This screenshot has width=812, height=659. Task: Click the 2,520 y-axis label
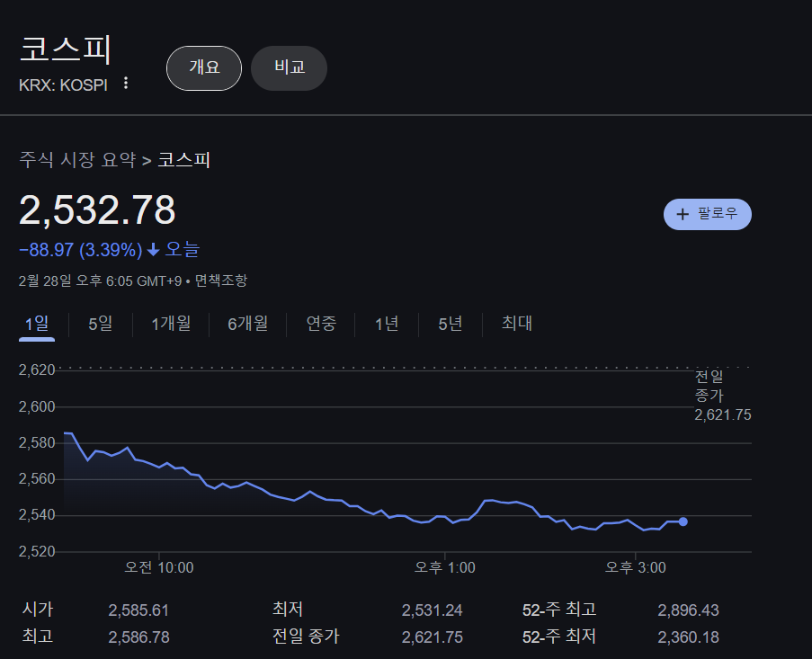[37, 551]
